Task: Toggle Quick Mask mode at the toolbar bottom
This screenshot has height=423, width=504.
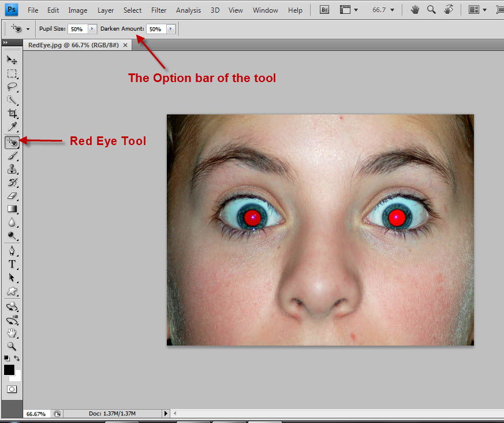Action: pyautogui.click(x=12, y=389)
